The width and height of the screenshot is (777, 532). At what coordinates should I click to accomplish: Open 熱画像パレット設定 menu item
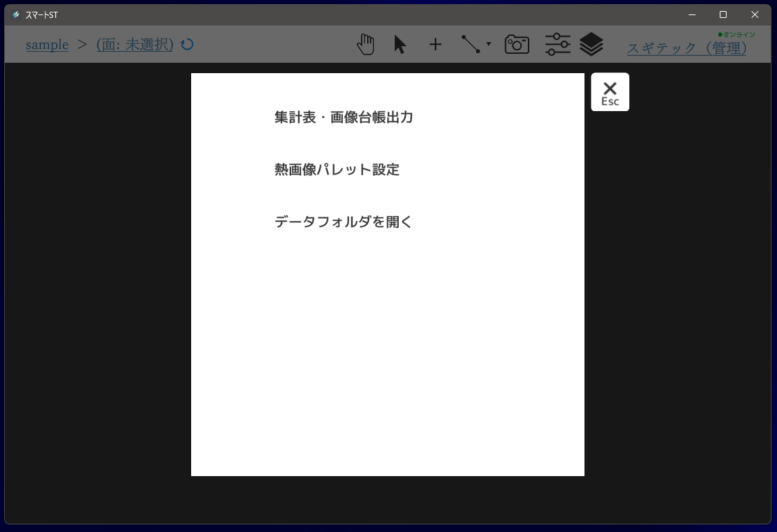(x=337, y=170)
